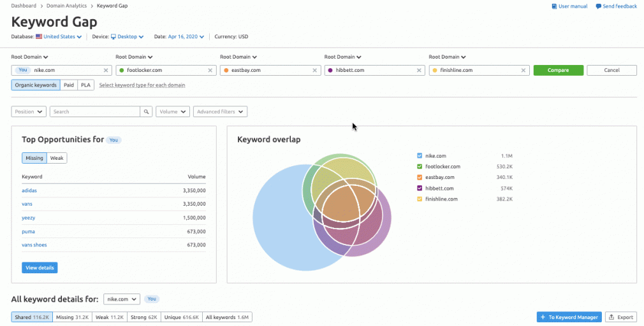Image resolution: width=644 pixels, height=326 pixels.
Task: Switch to Weak opportunities toggle
Action: 57,159
